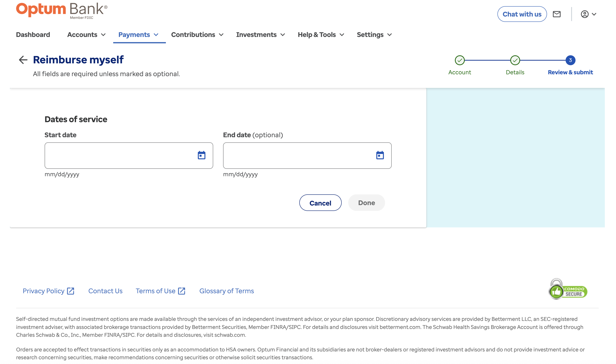Open the End date calendar picker
This screenshot has width=616, height=364.
380,155
